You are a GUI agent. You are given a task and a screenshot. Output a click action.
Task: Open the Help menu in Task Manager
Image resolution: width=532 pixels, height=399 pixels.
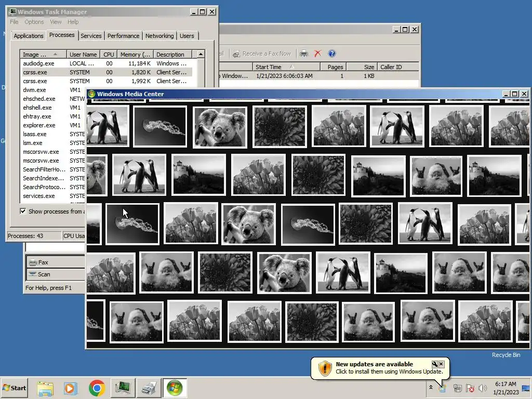(73, 22)
